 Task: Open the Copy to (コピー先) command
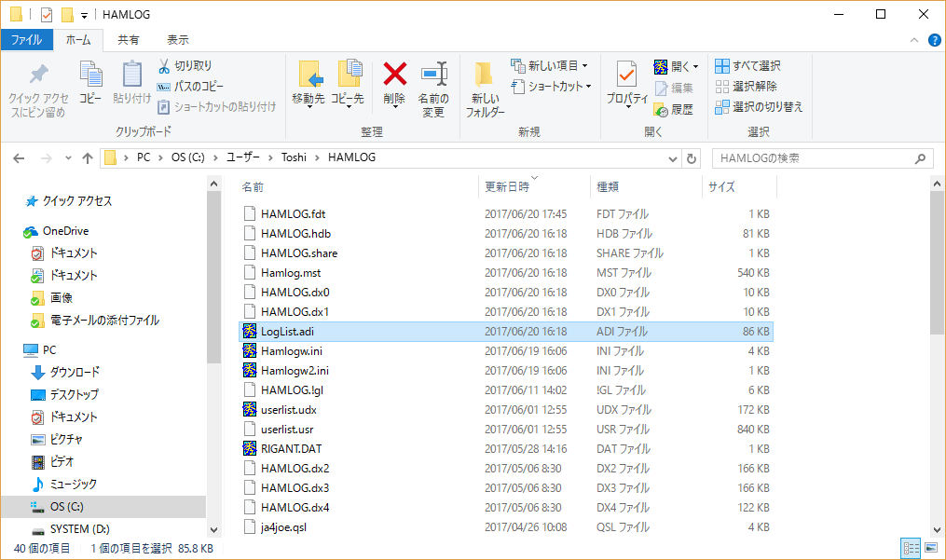pyautogui.click(x=348, y=83)
